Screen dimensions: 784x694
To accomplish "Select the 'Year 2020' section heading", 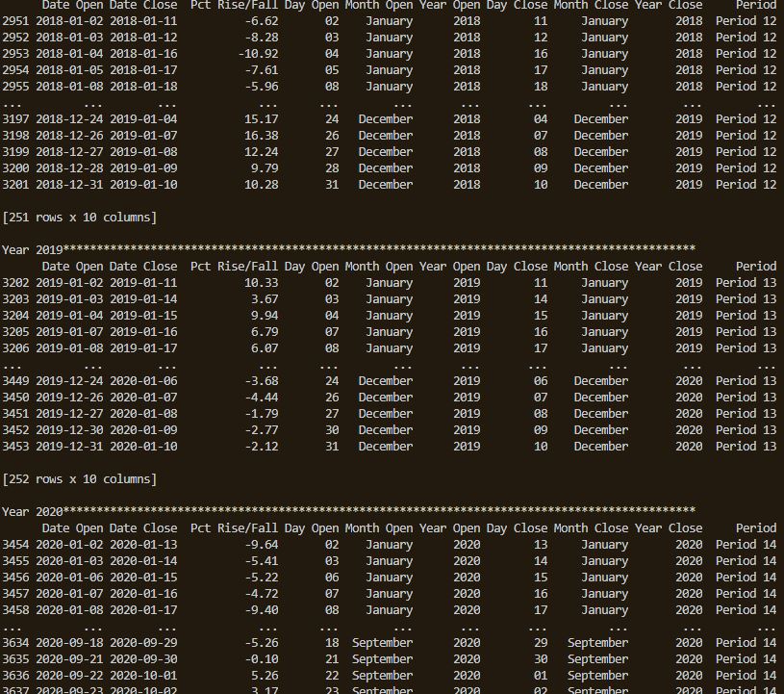I will [x=33, y=512].
